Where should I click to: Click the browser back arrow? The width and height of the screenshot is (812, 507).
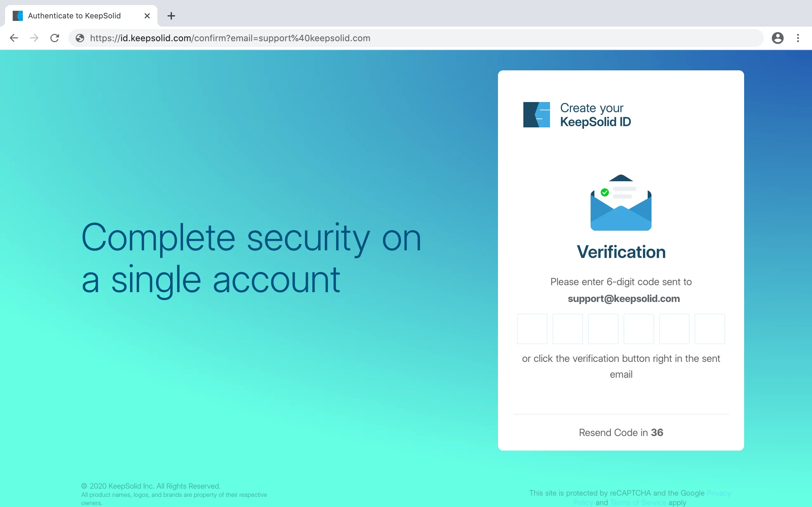pyautogui.click(x=14, y=38)
